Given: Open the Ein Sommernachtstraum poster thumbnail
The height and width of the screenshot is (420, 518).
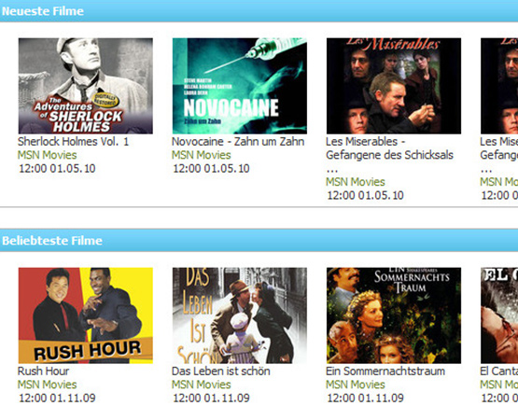Looking at the screenshot, I should point(394,315).
